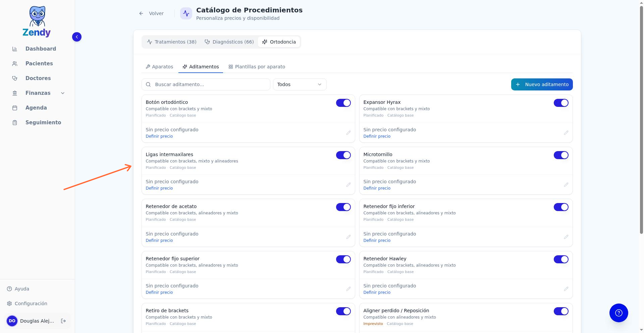Expand the Finanzas menu chevron
The image size is (644, 333).
(63, 93)
